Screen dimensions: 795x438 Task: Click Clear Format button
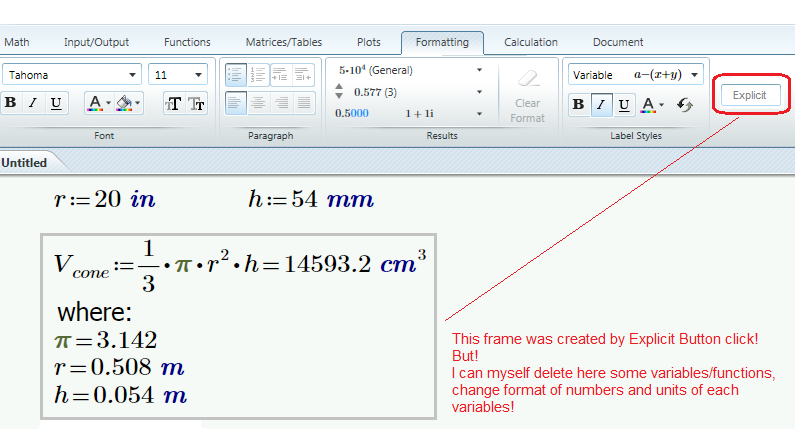527,96
